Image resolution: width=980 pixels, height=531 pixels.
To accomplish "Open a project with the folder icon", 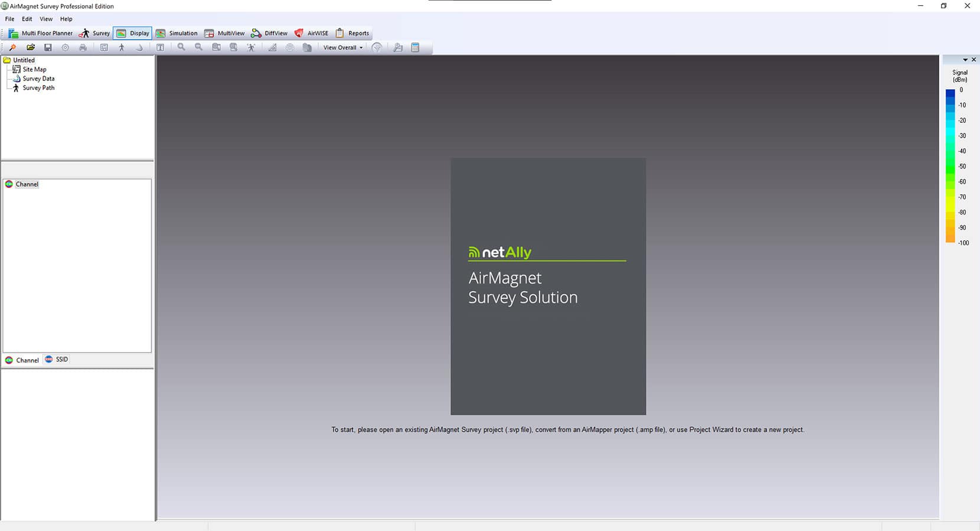I will point(31,47).
